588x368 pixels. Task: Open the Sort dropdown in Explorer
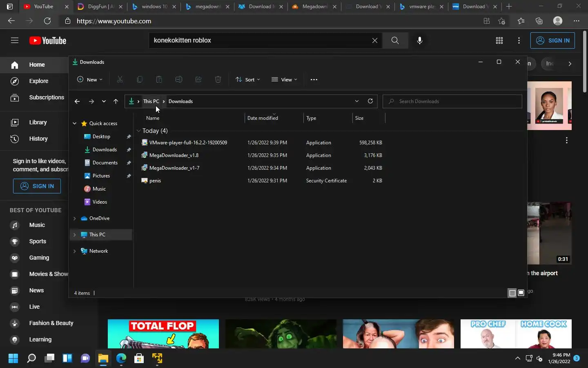pyautogui.click(x=248, y=80)
